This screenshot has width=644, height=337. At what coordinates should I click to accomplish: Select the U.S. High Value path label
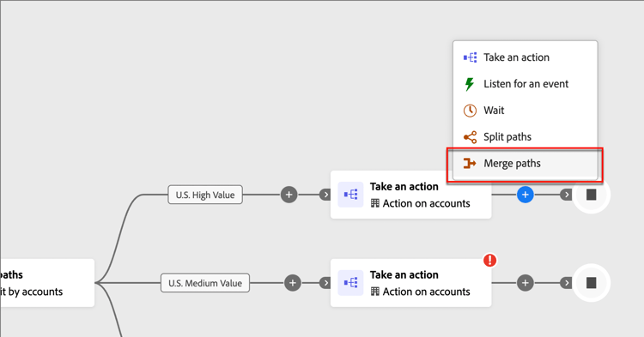(x=205, y=195)
